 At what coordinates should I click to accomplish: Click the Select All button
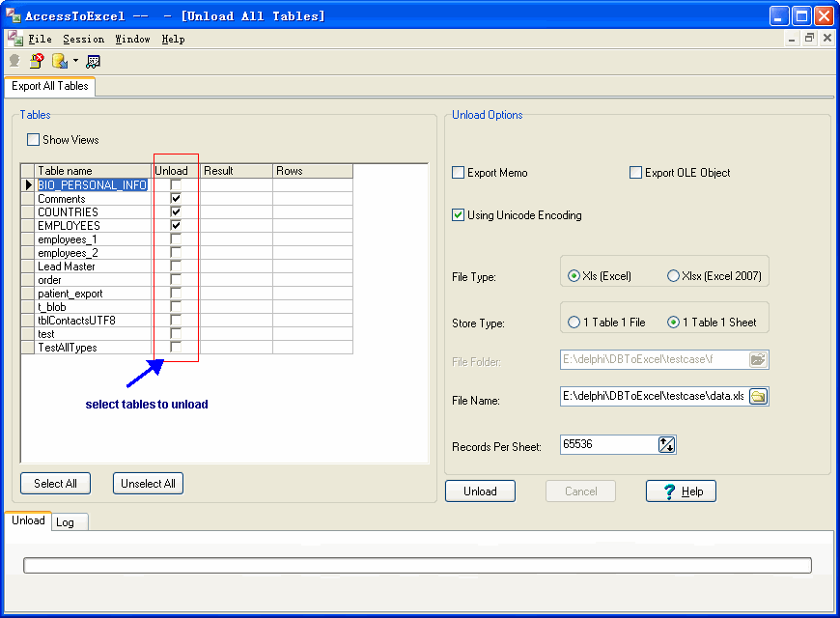[55, 484]
